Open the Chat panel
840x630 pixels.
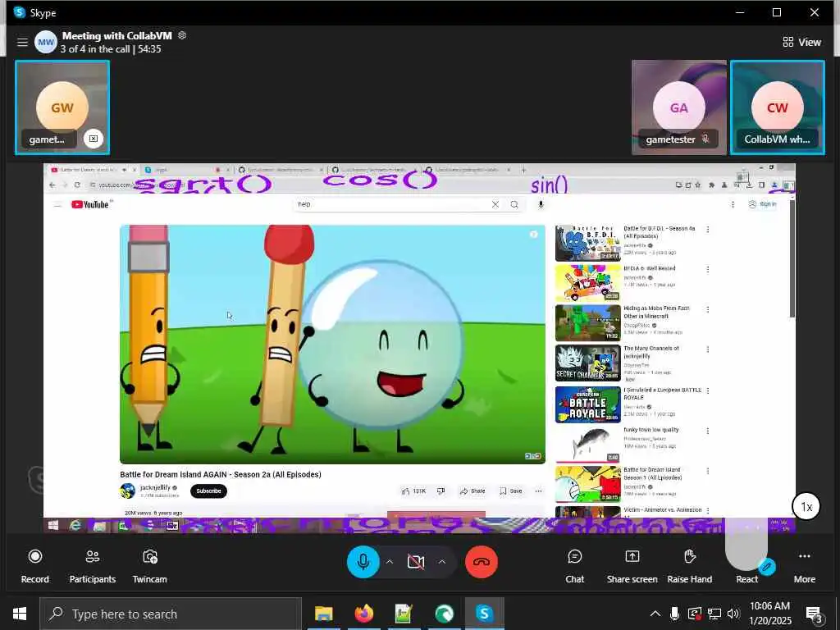coord(575,566)
